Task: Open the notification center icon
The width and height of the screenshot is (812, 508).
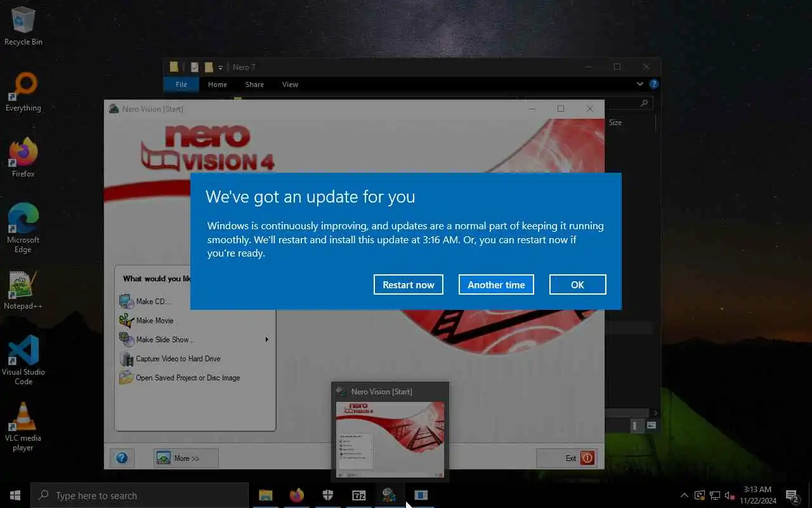Action: click(792, 495)
